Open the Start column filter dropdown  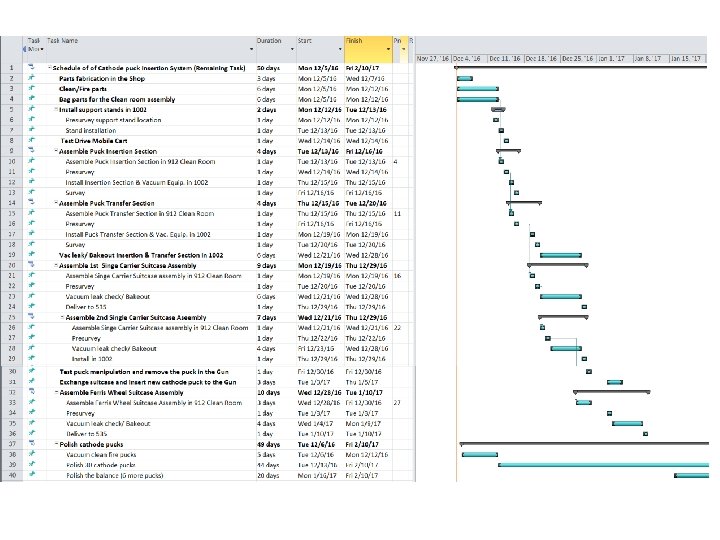click(x=340, y=49)
